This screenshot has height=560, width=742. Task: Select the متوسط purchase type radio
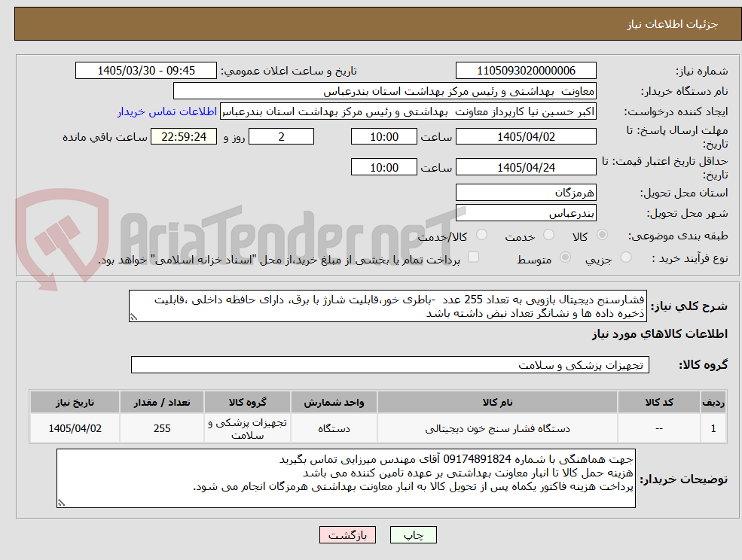(565, 257)
